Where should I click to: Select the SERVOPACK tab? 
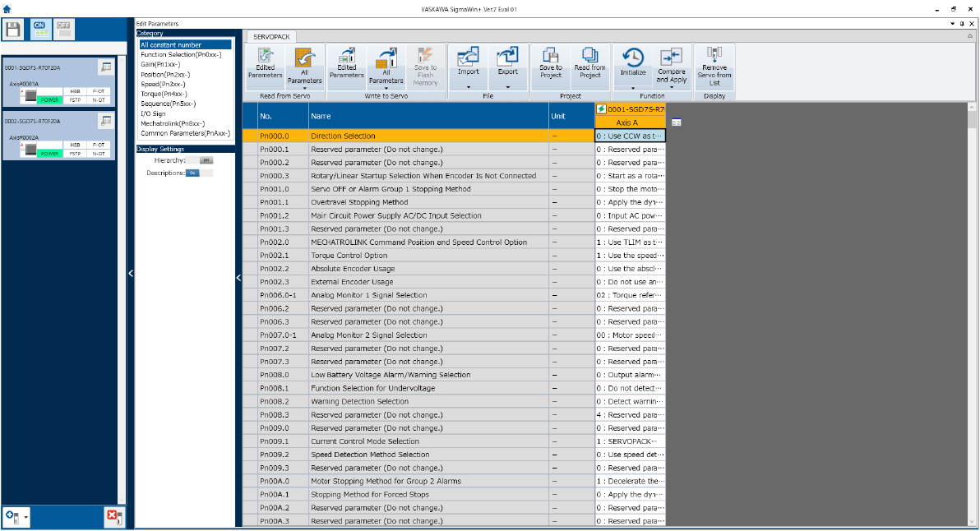coord(272,37)
